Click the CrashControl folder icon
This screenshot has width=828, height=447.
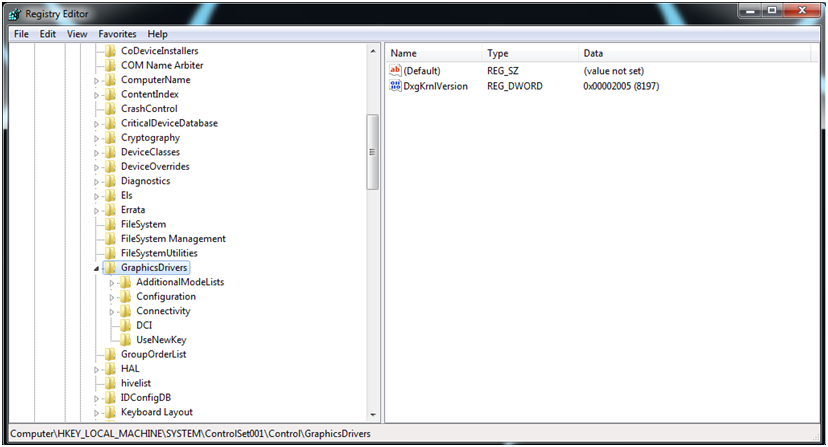110,109
